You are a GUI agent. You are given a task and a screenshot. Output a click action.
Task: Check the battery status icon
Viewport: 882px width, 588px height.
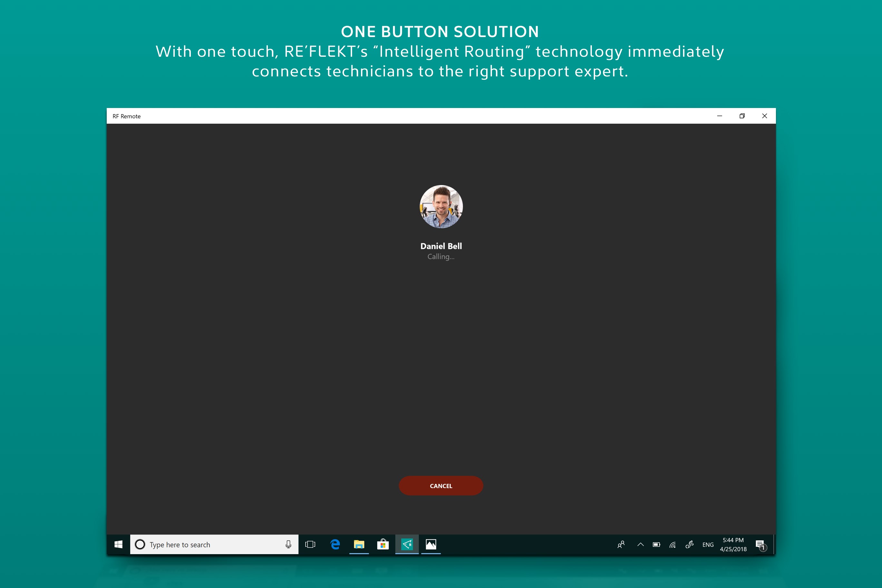tap(656, 544)
